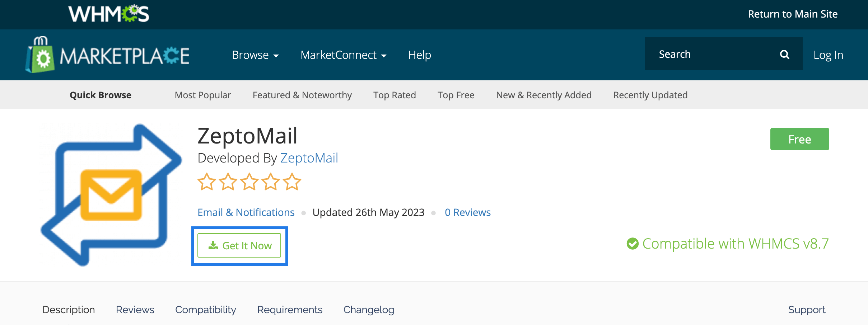Viewport: 868px width, 325px height.
Task: Click the first rating star
Action: click(207, 182)
